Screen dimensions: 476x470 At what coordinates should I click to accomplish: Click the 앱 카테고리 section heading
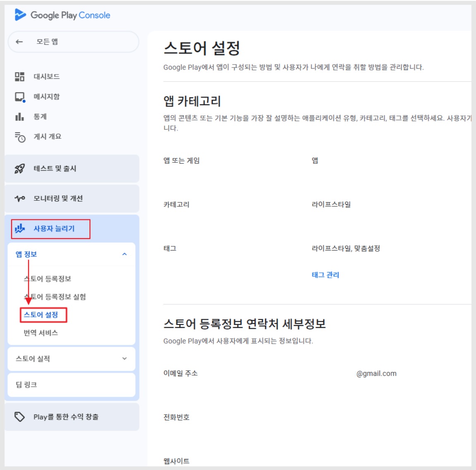point(192,101)
